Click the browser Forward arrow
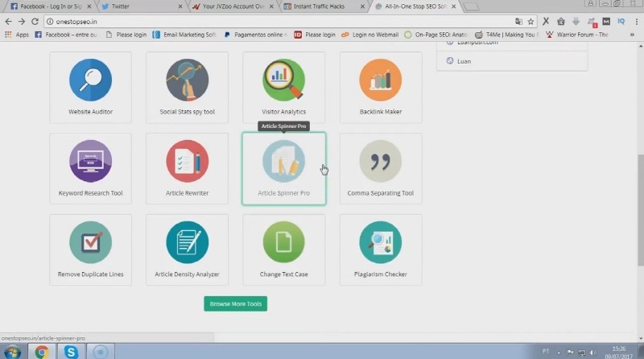Image resolution: width=644 pixels, height=359 pixels. coord(22,22)
